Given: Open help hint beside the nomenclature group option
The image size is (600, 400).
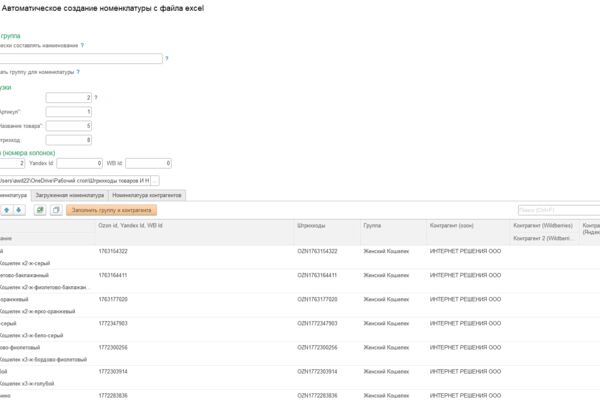Looking at the screenshot, I should coord(78,72).
